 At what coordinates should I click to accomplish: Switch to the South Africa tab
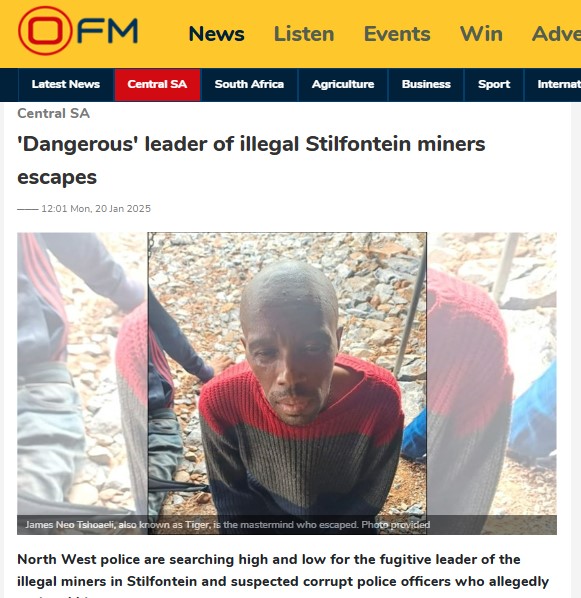(249, 84)
